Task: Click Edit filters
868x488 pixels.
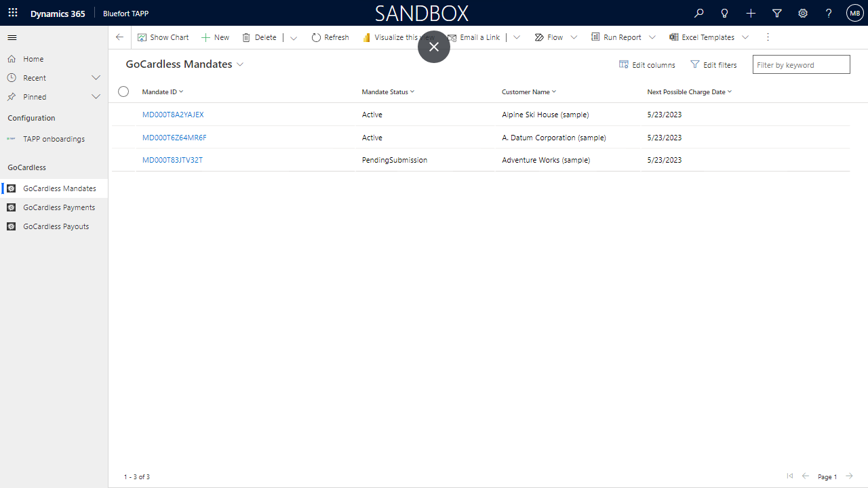Action: pyautogui.click(x=713, y=65)
